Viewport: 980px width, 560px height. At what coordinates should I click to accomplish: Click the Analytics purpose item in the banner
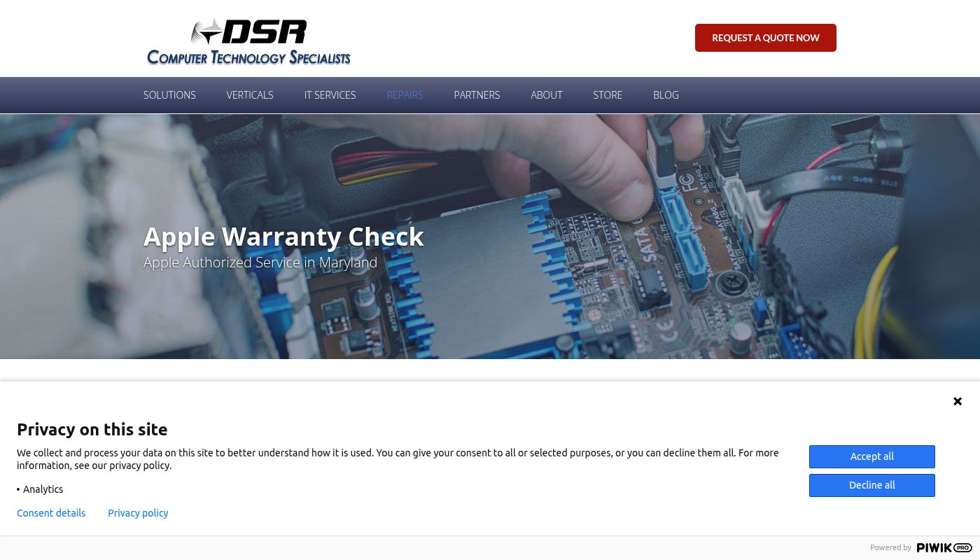pyautogui.click(x=43, y=489)
